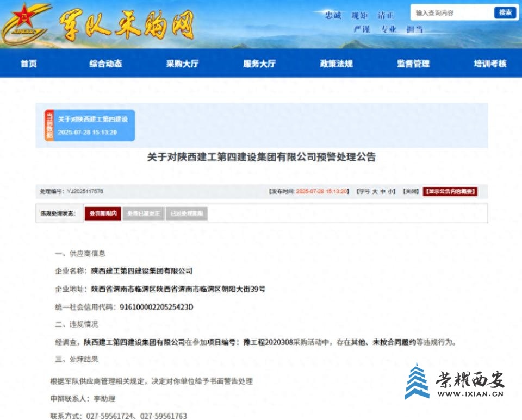Open the 采购大厅 menu item
Viewport: 522px width, 420px height.
(183, 64)
